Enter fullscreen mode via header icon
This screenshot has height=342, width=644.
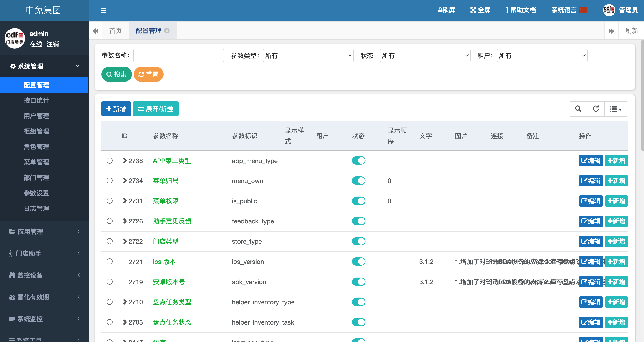473,10
